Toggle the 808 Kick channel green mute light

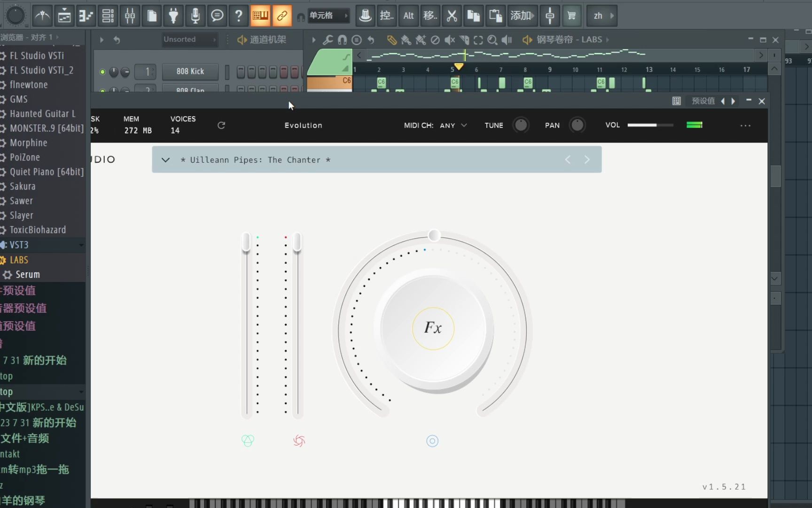coord(102,72)
